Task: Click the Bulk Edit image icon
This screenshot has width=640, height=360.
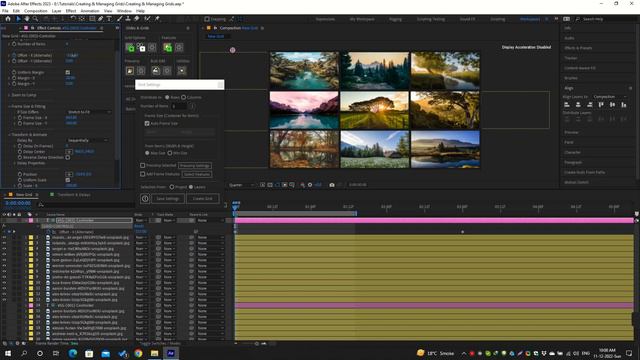Action: pos(156,71)
